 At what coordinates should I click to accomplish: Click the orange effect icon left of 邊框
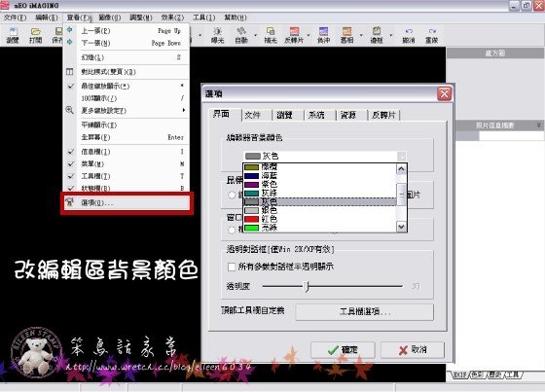(346, 35)
